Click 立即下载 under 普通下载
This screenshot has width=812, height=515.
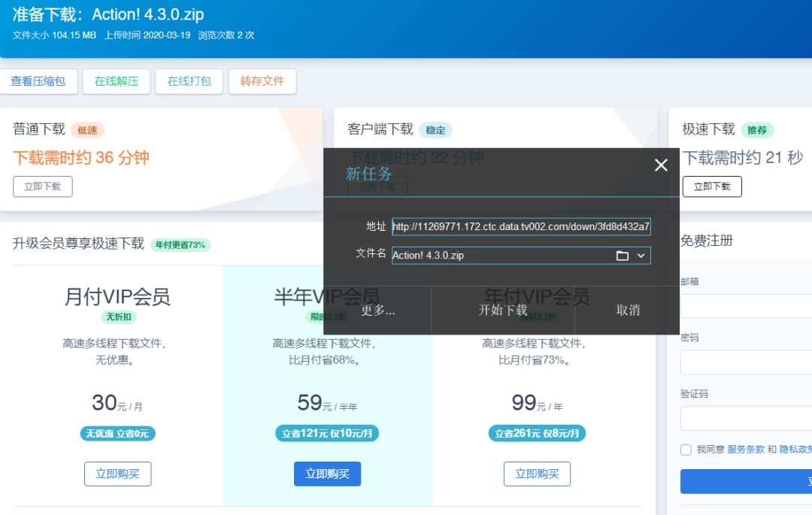42,186
